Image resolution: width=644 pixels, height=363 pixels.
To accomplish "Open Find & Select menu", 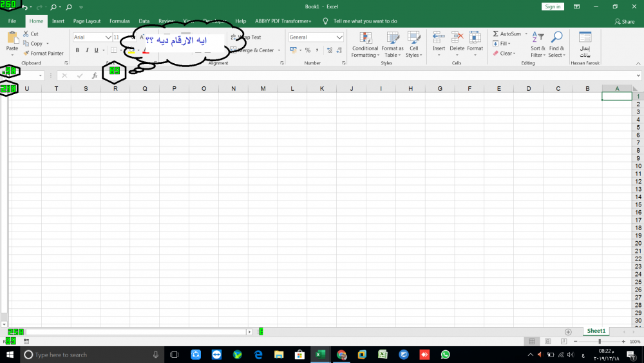I will (x=556, y=44).
